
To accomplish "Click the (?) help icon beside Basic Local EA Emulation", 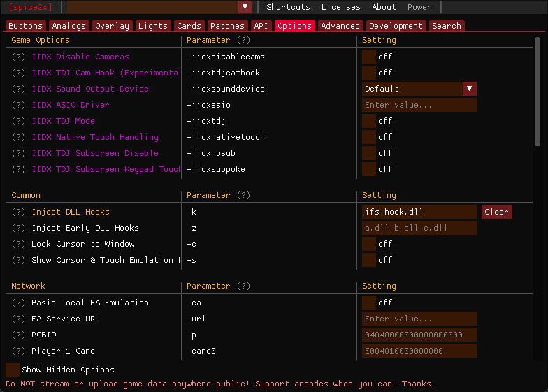I will pos(19,303).
